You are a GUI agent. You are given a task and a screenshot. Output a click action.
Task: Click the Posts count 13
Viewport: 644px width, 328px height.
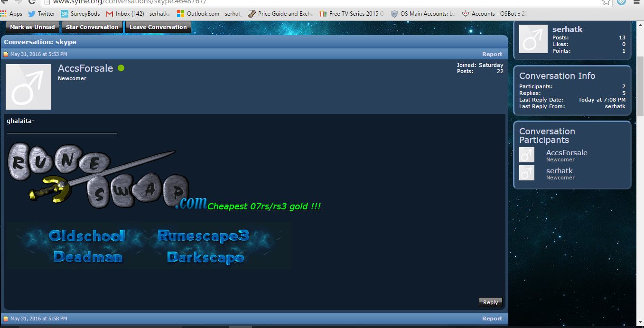622,37
